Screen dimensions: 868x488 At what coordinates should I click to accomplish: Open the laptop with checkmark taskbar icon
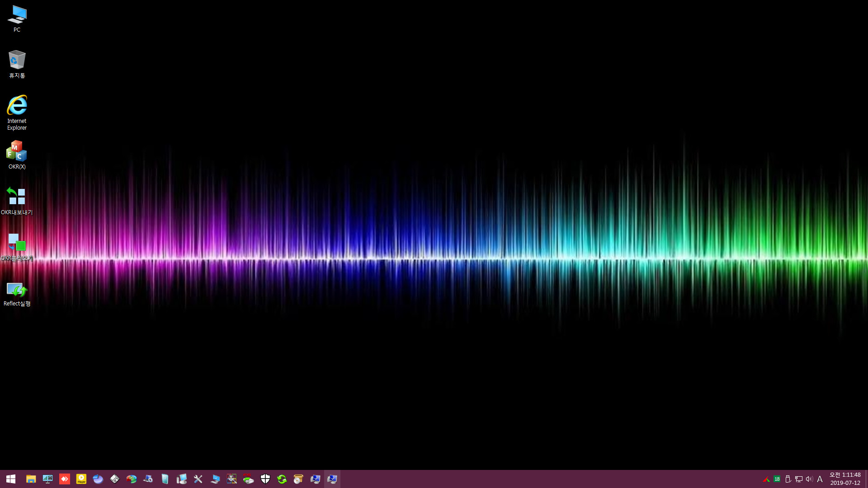pos(215,479)
